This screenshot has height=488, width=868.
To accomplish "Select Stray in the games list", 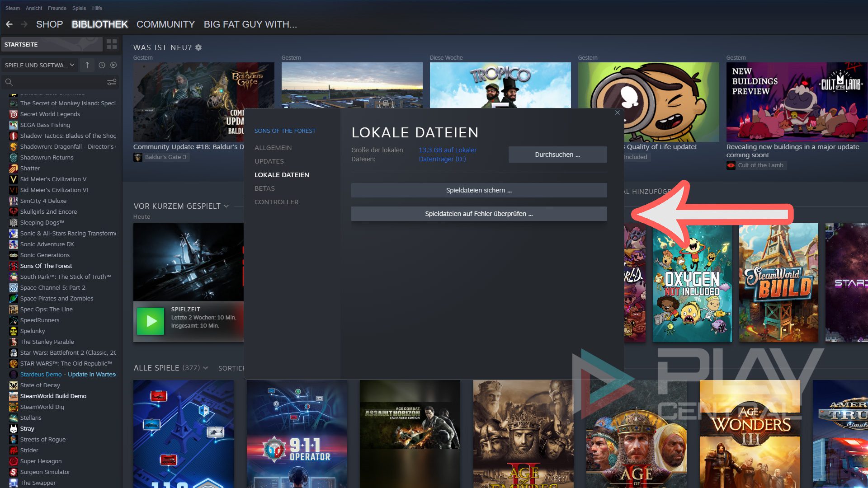I will point(27,428).
